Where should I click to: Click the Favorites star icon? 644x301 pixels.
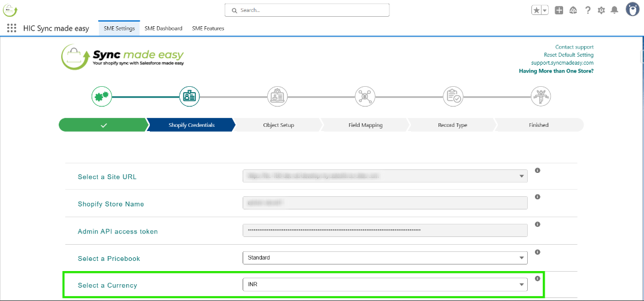point(536,10)
